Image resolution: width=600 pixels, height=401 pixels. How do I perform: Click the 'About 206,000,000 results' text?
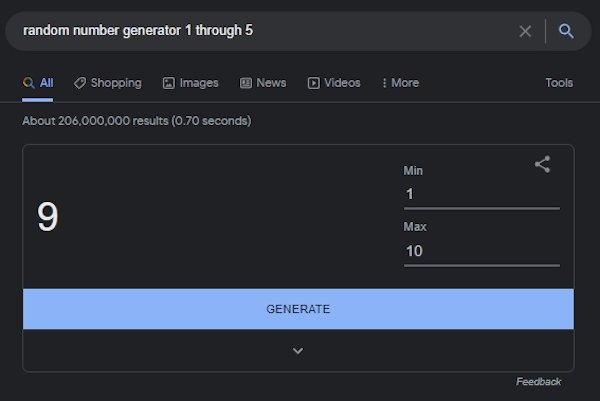(136, 121)
